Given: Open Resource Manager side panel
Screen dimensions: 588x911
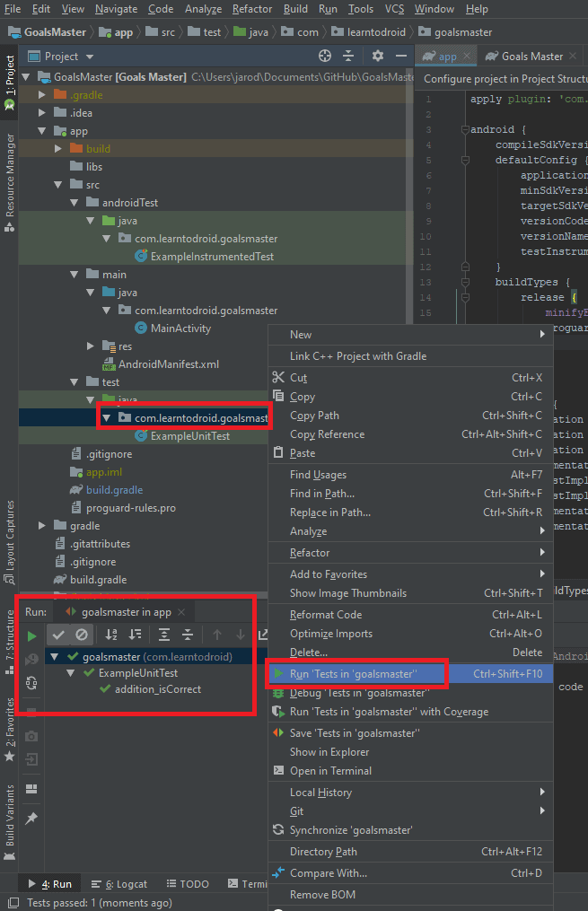Looking at the screenshot, I should [9, 183].
